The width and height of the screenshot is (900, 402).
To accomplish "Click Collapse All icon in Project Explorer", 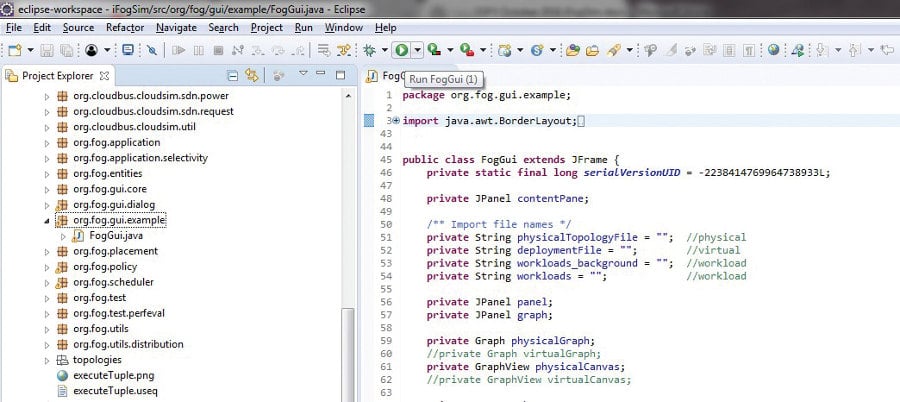I will (232, 76).
